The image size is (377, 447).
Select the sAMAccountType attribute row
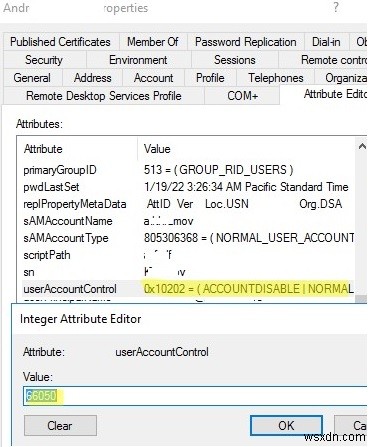pos(188,238)
